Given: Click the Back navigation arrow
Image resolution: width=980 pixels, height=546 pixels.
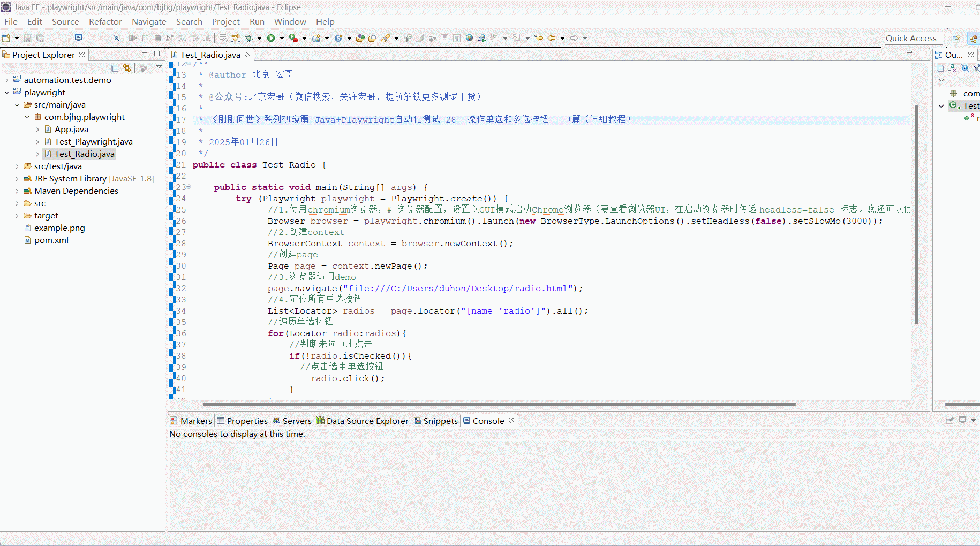Looking at the screenshot, I should (551, 38).
